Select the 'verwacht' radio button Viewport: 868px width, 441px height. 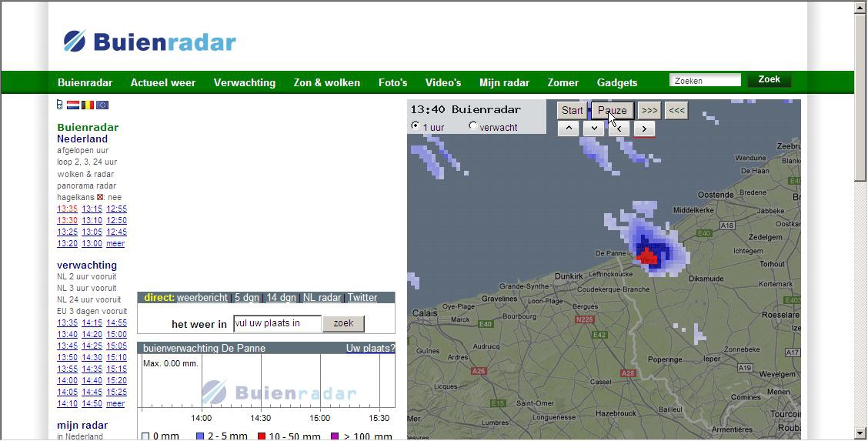point(472,125)
